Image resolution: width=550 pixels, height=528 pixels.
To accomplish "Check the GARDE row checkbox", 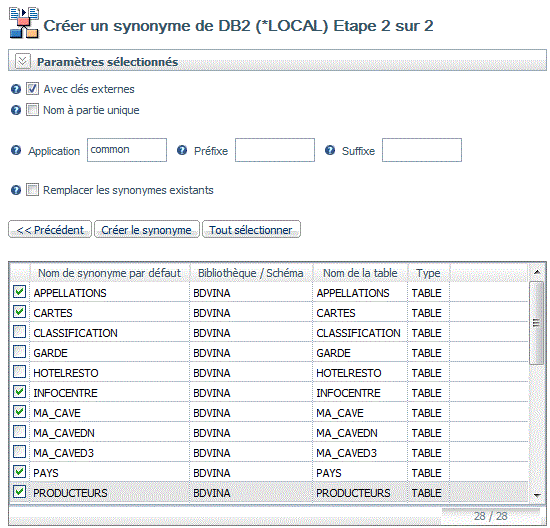I will (x=19, y=352).
